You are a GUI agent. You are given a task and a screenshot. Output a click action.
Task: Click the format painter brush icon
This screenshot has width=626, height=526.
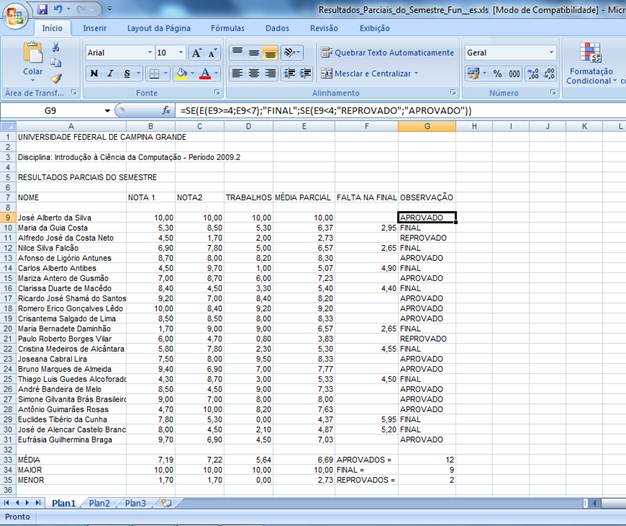[56, 78]
